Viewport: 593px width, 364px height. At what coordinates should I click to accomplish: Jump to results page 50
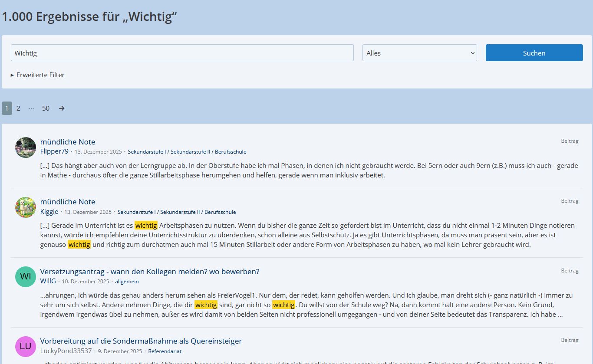(x=46, y=108)
